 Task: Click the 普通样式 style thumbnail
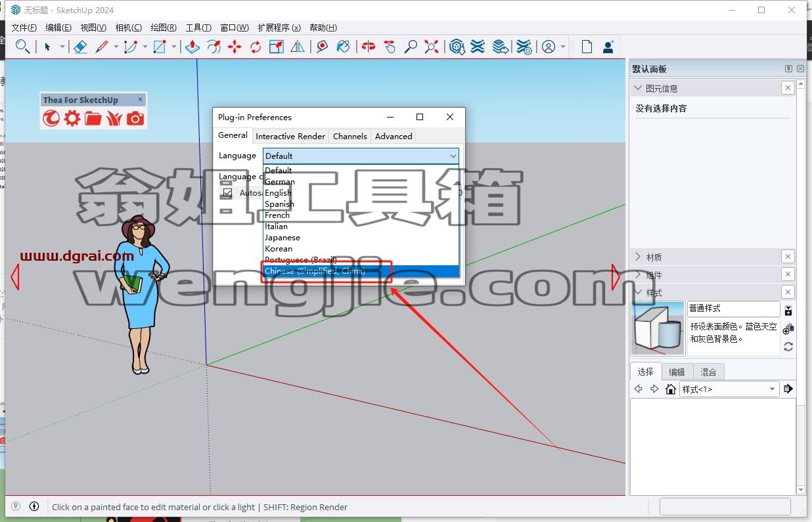[658, 328]
